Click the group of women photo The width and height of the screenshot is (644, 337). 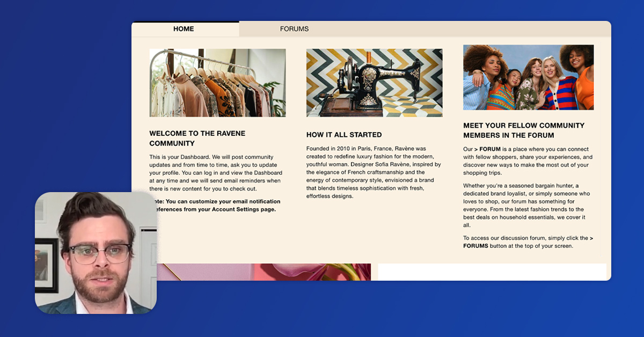[528, 77]
